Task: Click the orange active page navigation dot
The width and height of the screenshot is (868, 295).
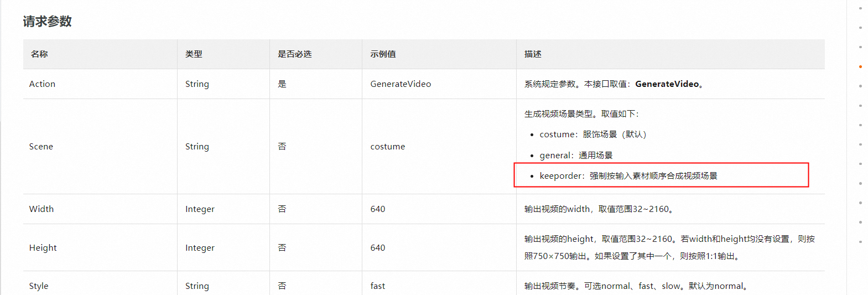Action: pyautogui.click(x=860, y=66)
